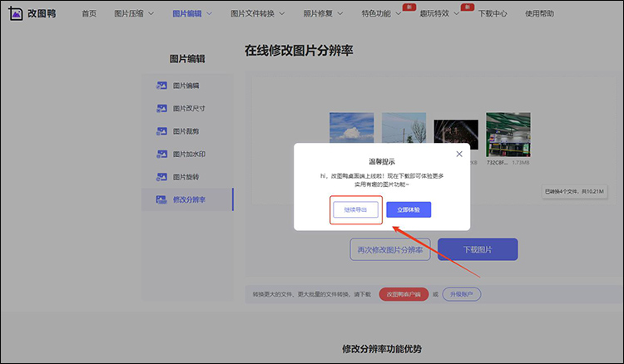Click the 在线修改图片分辨率 heading

point(299,51)
